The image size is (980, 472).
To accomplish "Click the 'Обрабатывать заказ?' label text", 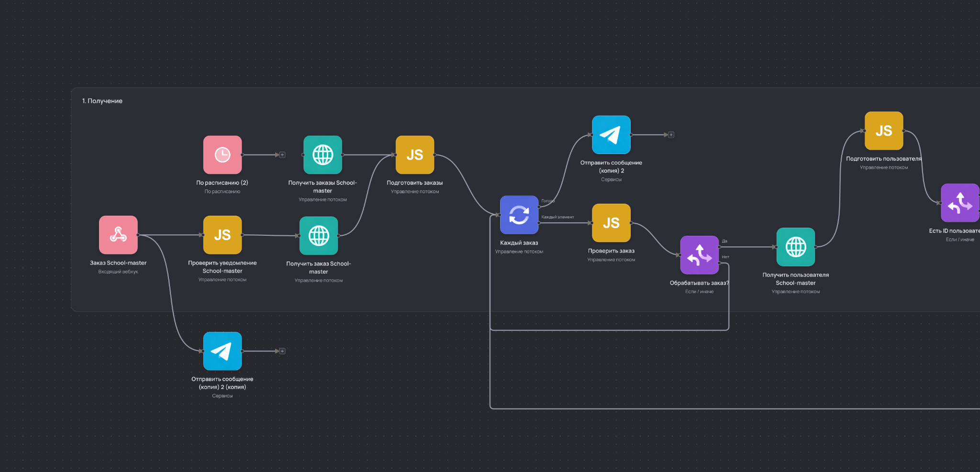I will (x=700, y=283).
